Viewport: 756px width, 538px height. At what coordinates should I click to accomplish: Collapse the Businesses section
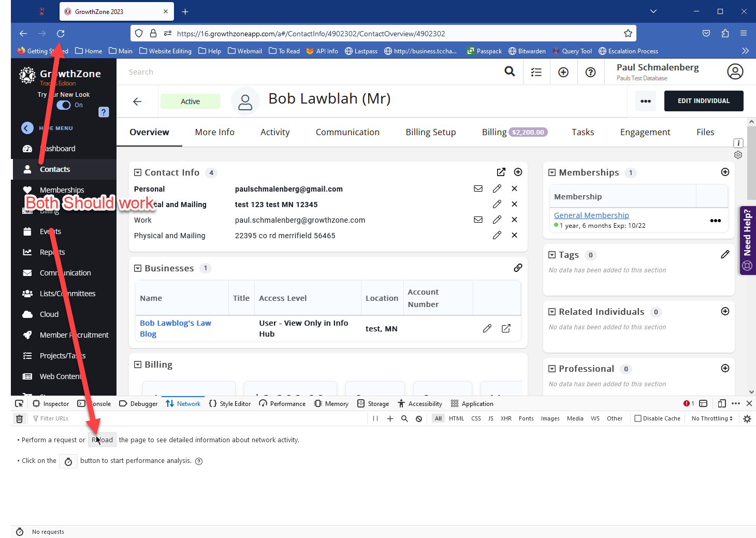(138, 268)
